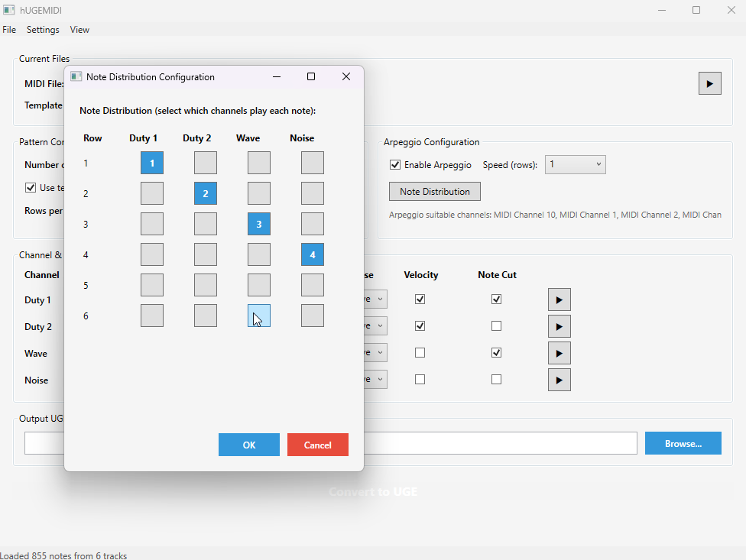Image resolution: width=746 pixels, height=560 pixels.
Task: Toggle Row 3 Duty 2 cell
Action: [x=206, y=224]
